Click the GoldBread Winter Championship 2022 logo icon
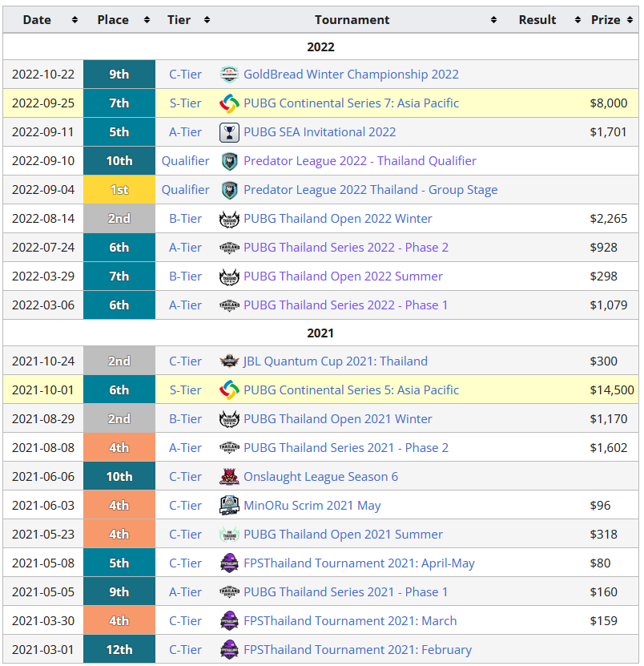 point(229,75)
